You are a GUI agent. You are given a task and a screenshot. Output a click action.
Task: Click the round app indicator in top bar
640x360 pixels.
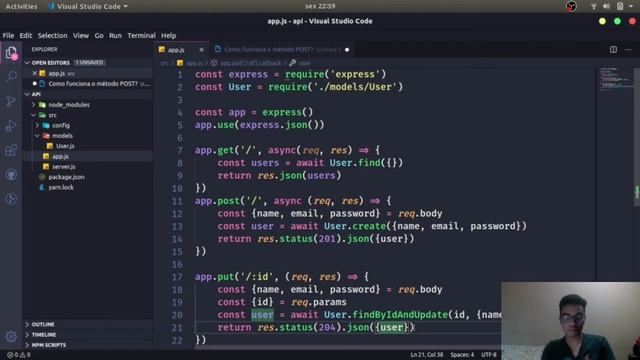[x=571, y=6]
